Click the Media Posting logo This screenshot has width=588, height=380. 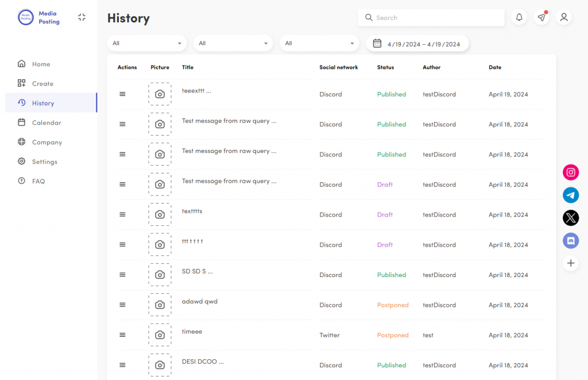26,17
